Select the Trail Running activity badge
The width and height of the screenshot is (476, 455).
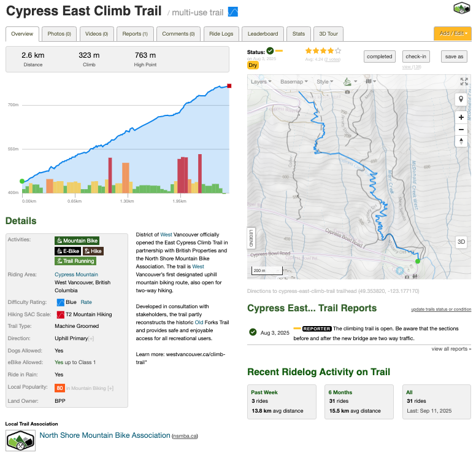pyautogui.click(x=75, y=261)
